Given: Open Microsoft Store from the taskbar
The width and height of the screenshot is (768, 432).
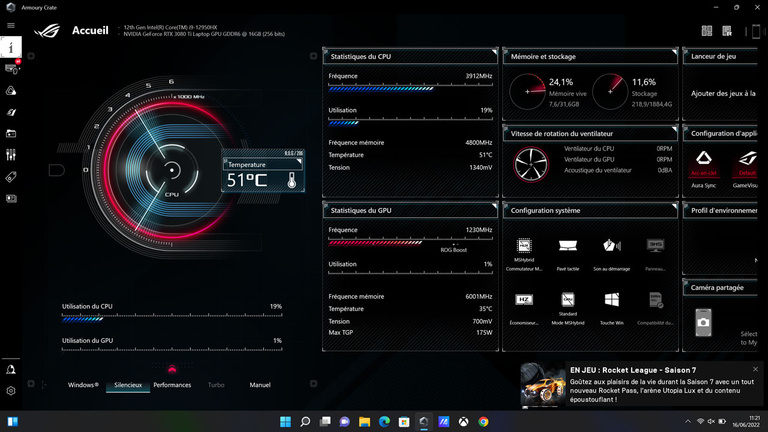Looking at the screenshot, I should tap(404, 422).
